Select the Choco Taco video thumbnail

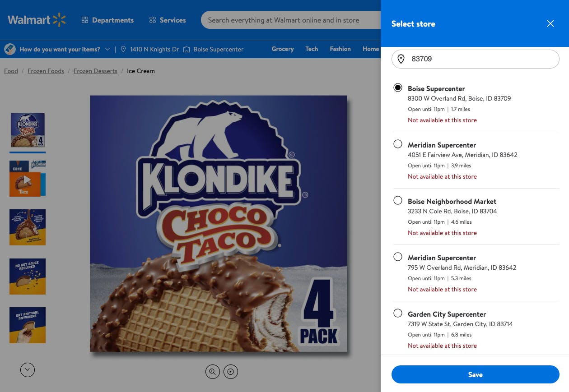click(28, 179)
